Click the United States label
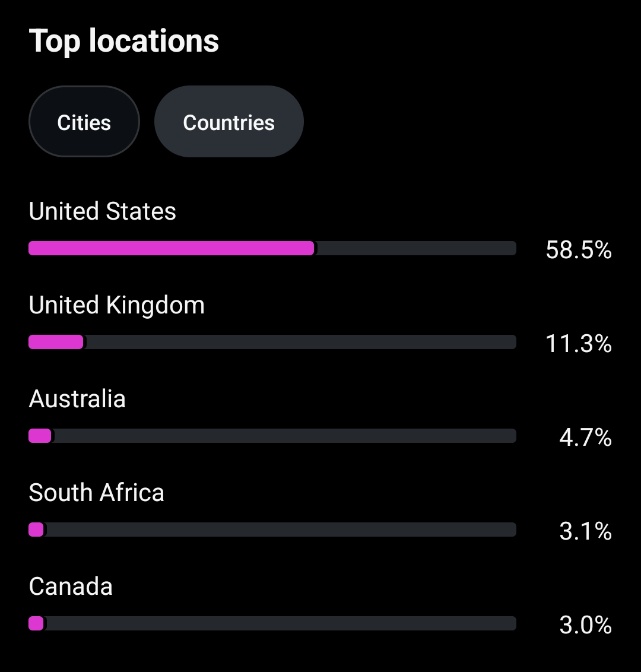Image resolution: width=641 pixels, height=672 pixels. coord(102,211)
